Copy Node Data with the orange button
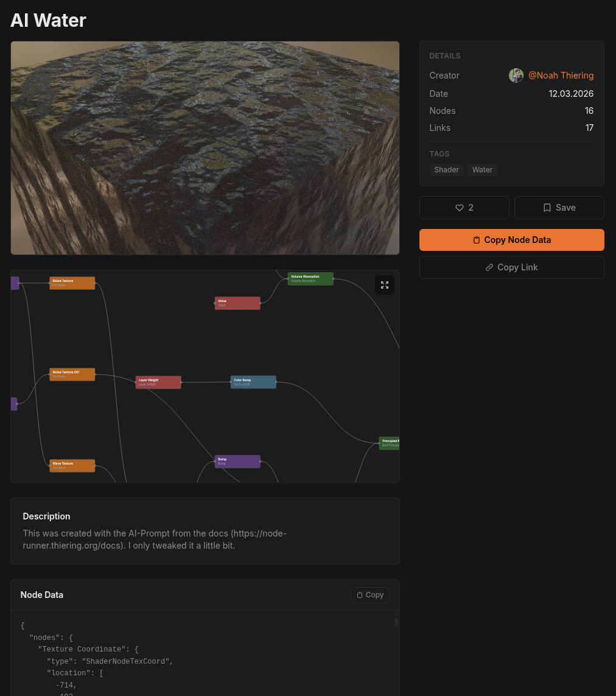The image size is (616, 696). [x=512, y=240]
